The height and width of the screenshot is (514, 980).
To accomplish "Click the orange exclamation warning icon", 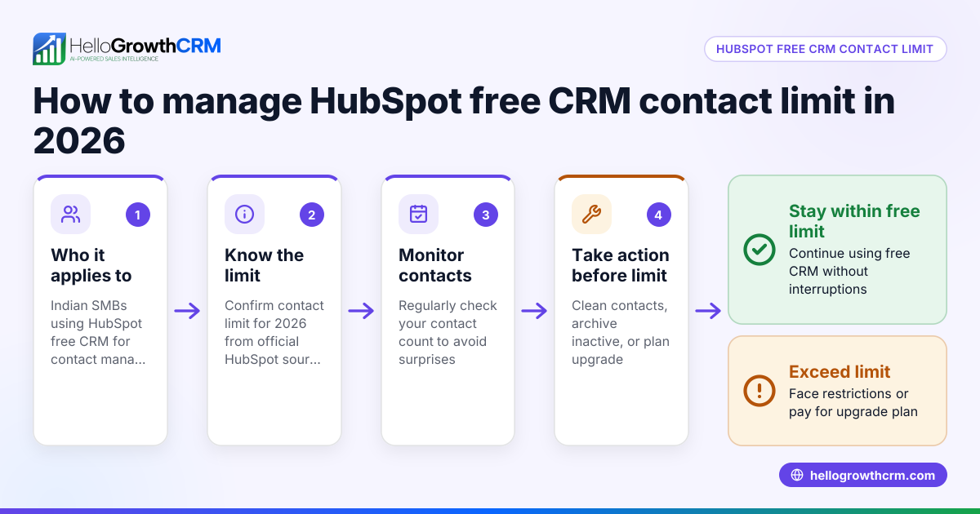I will (x=759, y=391).
